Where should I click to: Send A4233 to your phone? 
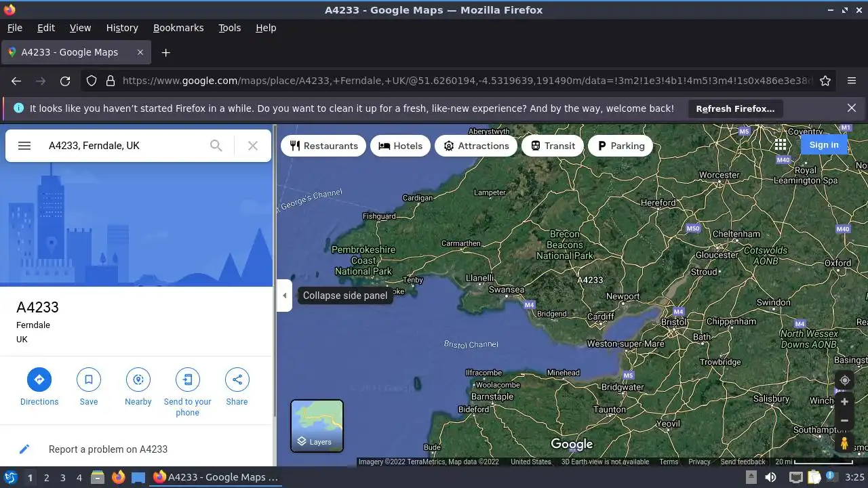[188, 392]
